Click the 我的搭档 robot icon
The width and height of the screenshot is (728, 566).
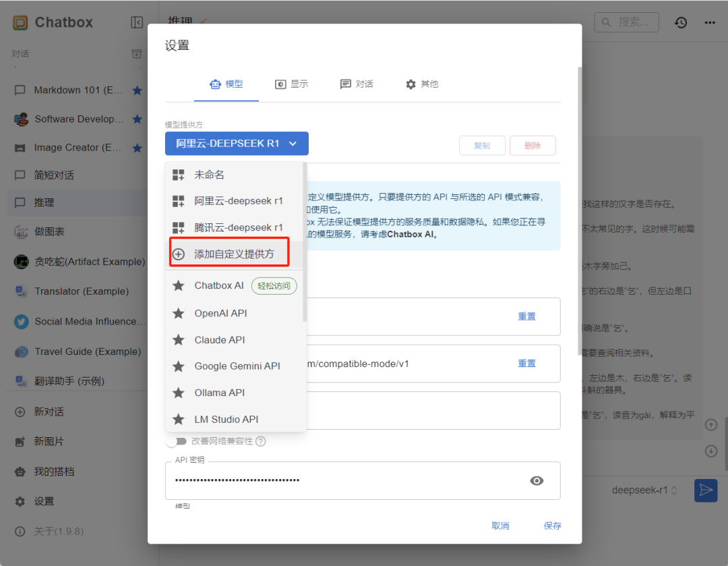click(x=20, y=472)
